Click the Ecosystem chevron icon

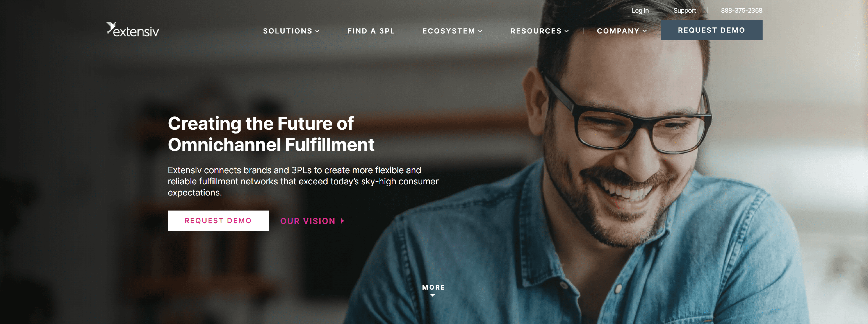480,31
